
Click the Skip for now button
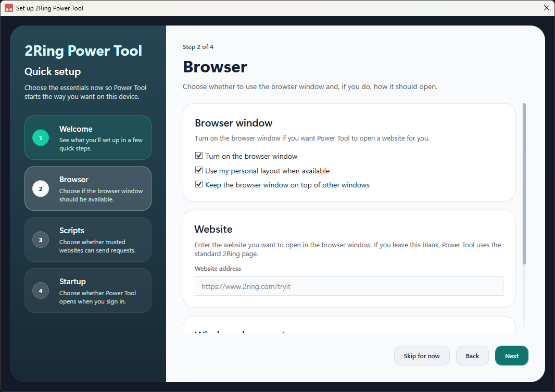(x=422, y=356)
